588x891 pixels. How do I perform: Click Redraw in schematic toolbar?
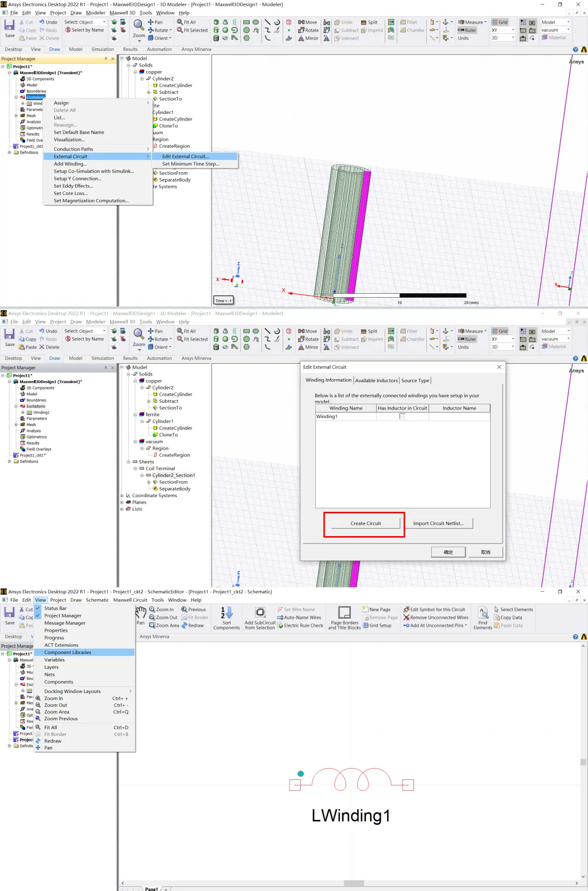192,625
